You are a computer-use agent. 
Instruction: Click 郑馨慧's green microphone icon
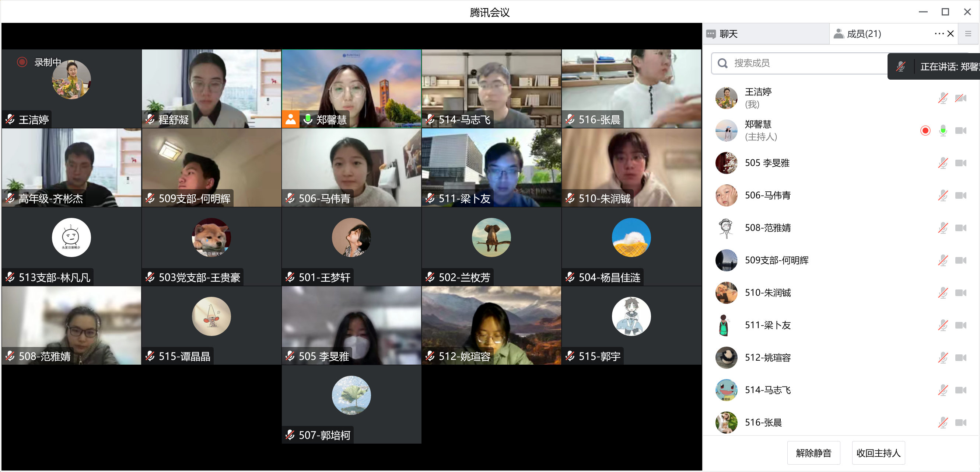point(943,131)
